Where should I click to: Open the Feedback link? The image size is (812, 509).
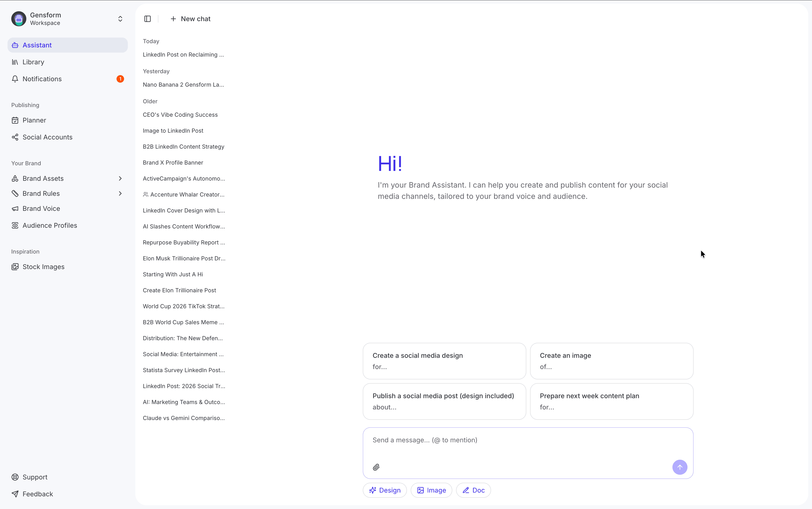(68, 494)
